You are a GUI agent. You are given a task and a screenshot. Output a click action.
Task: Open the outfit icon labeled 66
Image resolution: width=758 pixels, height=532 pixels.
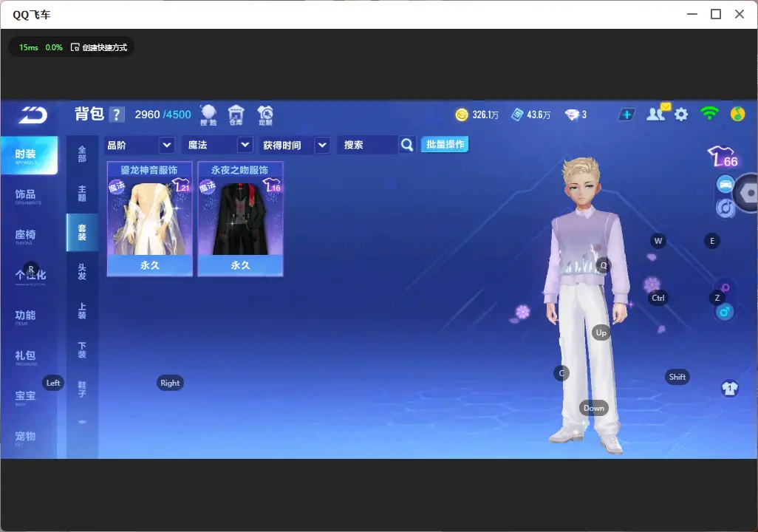723,156
